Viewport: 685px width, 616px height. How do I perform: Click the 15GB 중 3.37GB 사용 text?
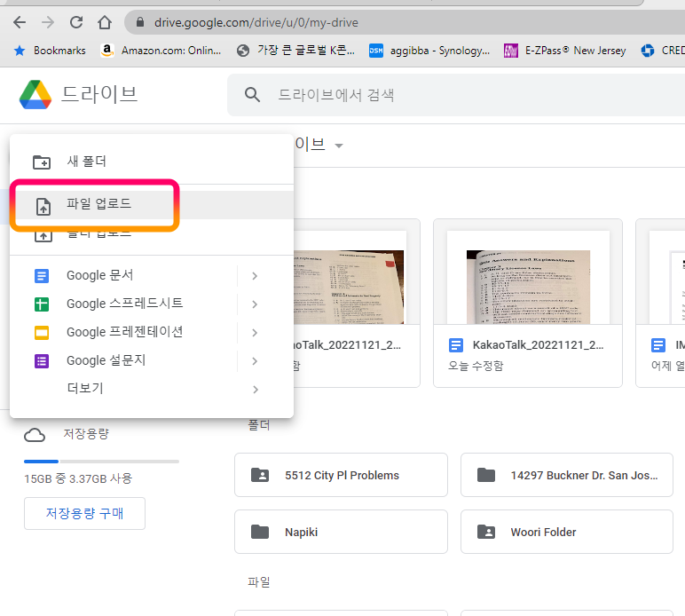(x=78, y=478)
